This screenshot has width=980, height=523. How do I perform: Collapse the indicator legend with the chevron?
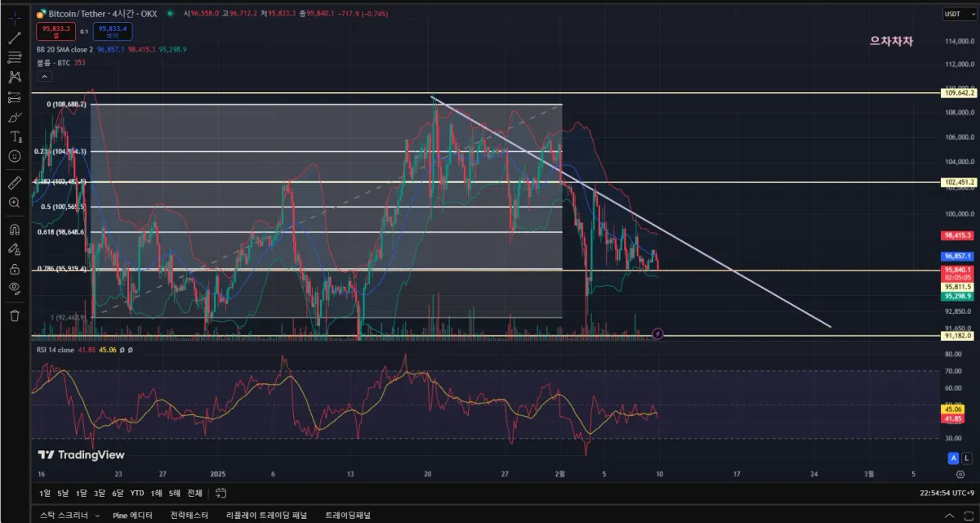(x=44, y=76)
